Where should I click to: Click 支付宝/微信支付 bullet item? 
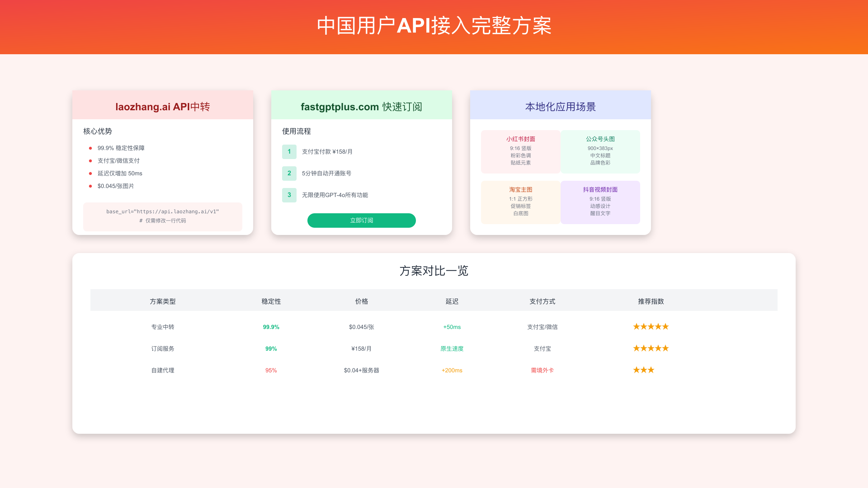pos(119,161)
